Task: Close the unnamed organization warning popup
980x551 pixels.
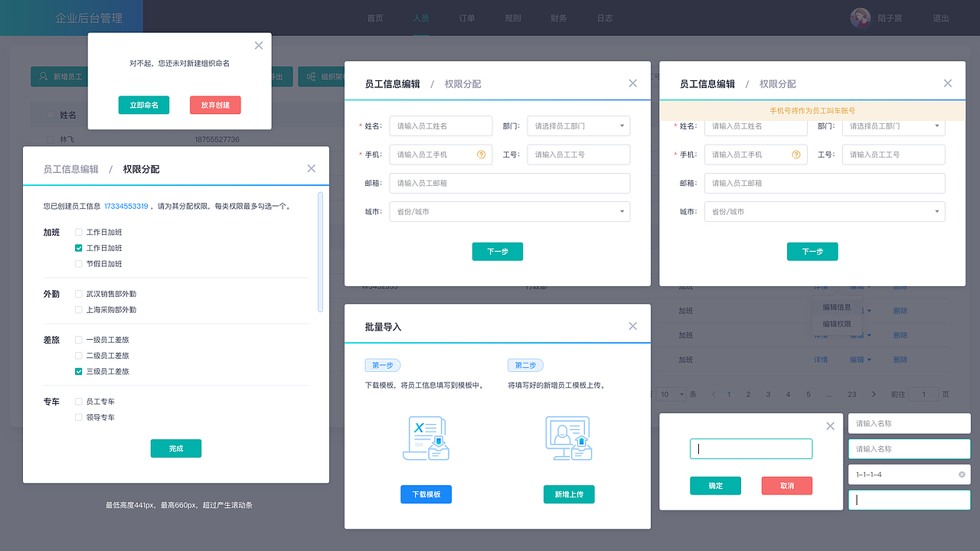Action: coord(259,45)
